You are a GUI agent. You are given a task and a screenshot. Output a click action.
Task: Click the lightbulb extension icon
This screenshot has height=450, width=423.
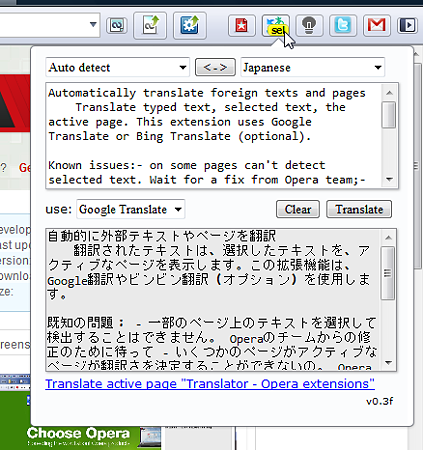[309, 25]
